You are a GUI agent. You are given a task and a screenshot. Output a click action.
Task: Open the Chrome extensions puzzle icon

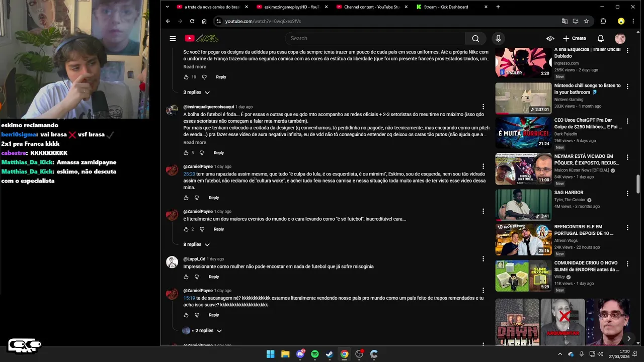603,21
